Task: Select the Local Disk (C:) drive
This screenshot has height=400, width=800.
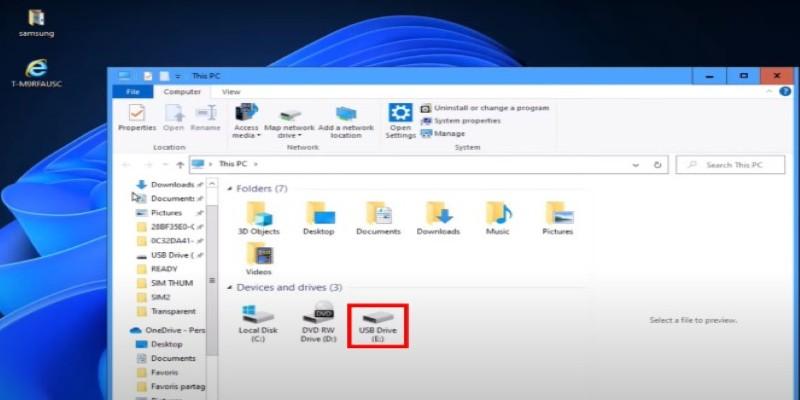Action: [x=256, y=316]
